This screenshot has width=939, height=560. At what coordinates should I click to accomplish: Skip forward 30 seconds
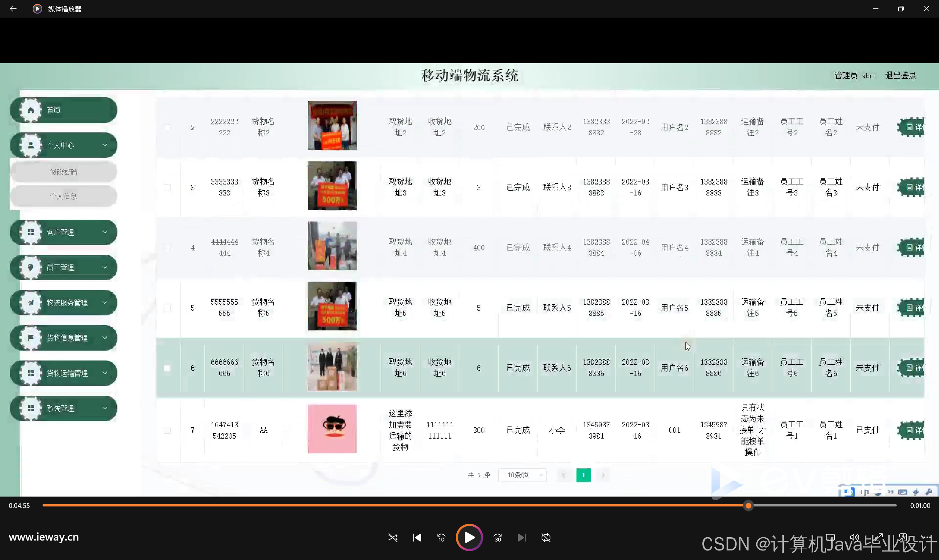click(x=498, y=537)
